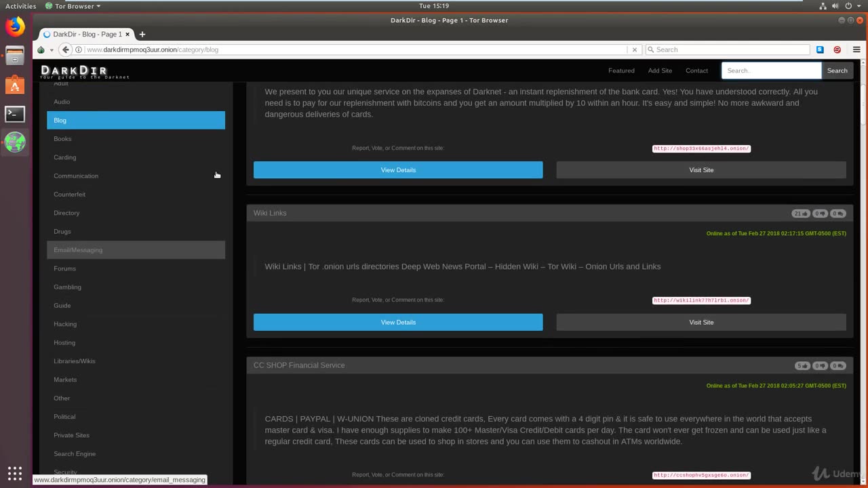Select the Hacking category

click(x=136, y=324)
